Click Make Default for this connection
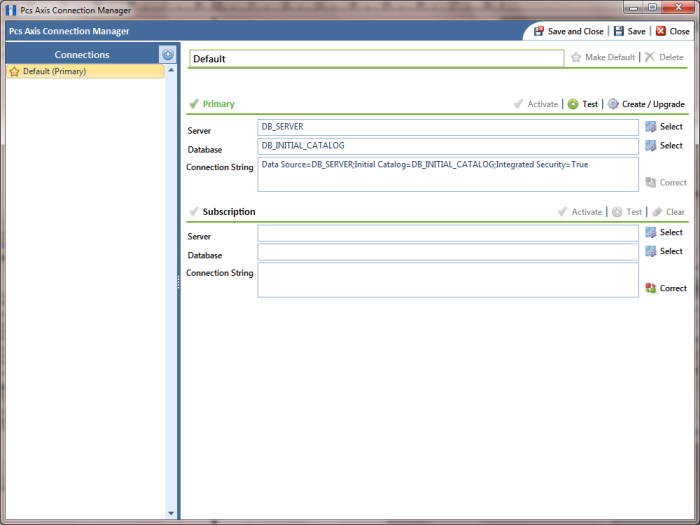 point(603,57)
